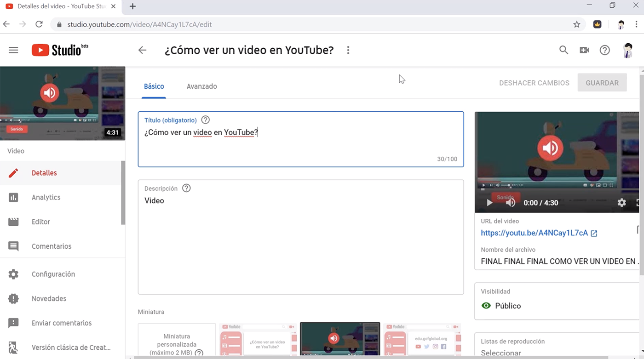
Task: Click the browser back arrow
Action: coord(6,24)
